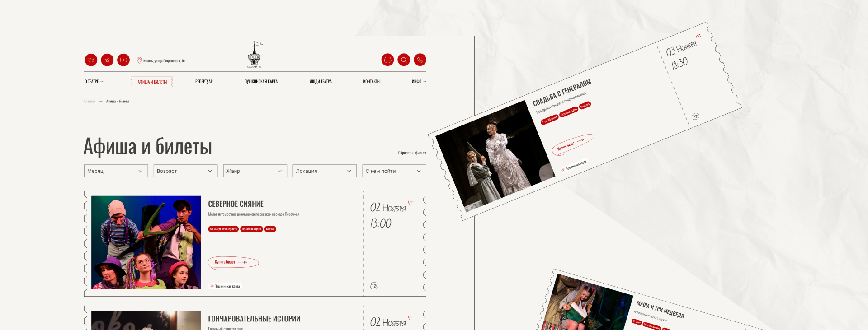Image resolution: width=868 pixels, height=330 pixels.
Task: Click Пушкинская карта badge on Свадьба с генералом ticket
Action: (574, 165)
